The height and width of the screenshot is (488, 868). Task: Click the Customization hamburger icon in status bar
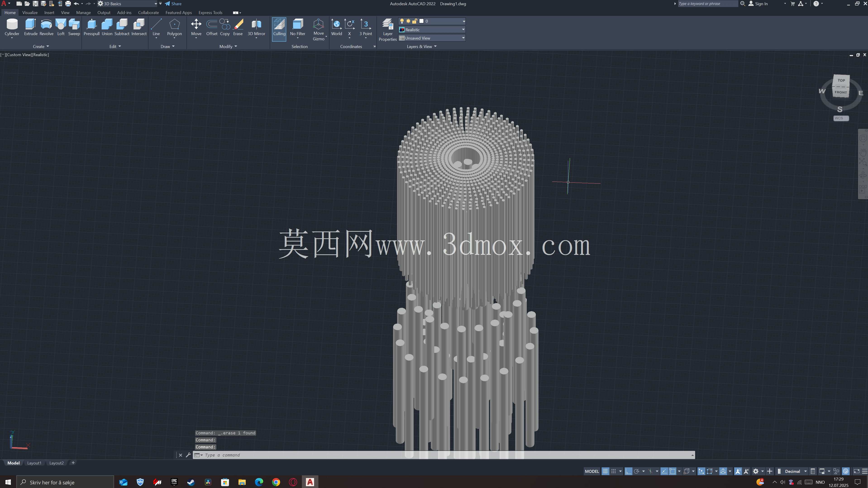click(864, 471)
